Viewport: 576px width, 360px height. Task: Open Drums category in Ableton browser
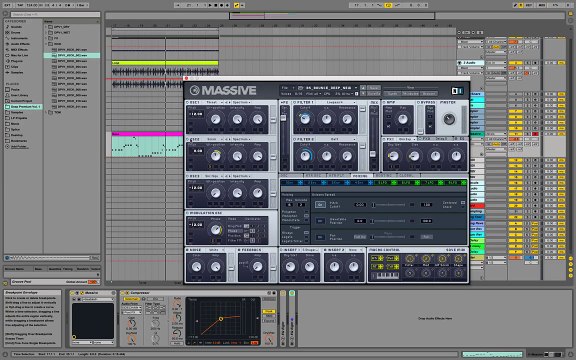15,32
